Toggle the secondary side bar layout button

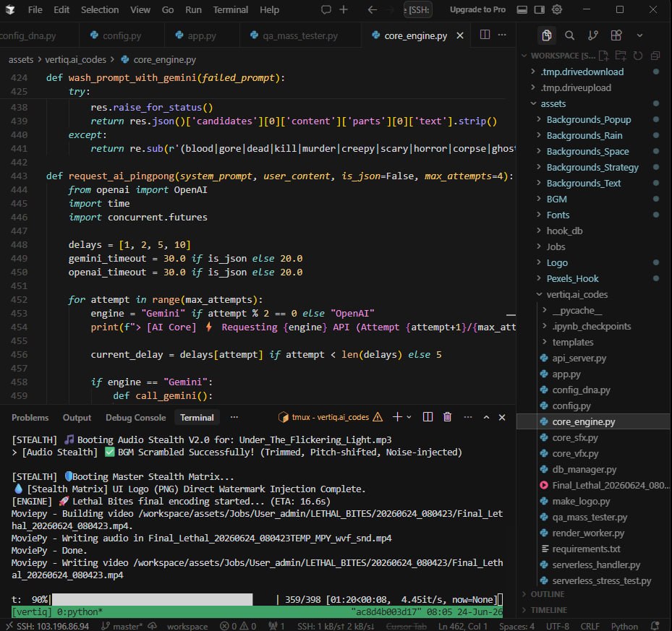[x=540, y=9]
